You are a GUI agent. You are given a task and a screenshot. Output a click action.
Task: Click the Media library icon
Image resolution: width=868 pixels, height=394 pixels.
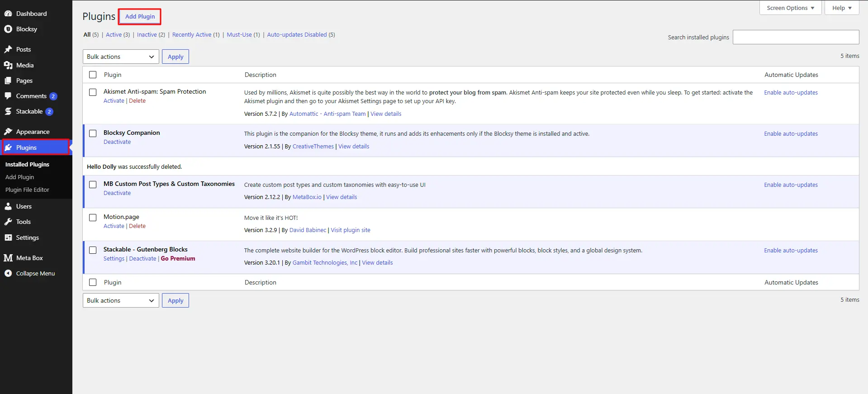[x=8, y=65]
